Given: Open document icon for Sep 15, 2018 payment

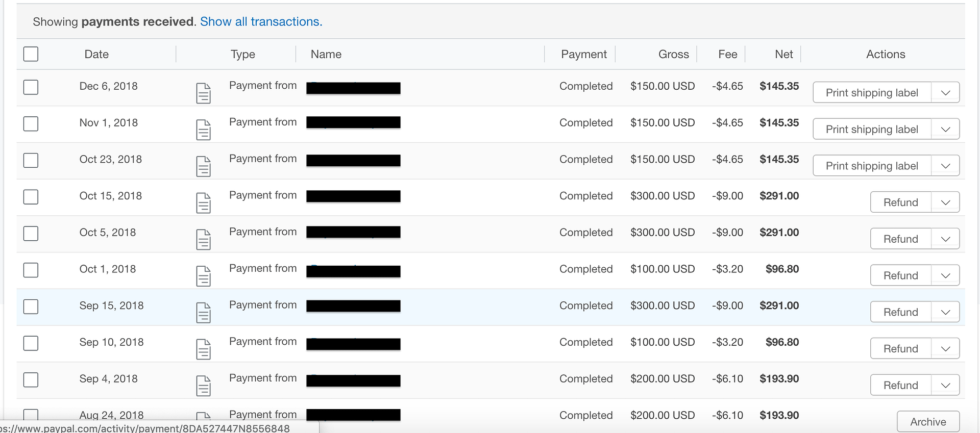Looking at the screenshot, I should click(203, 313).
